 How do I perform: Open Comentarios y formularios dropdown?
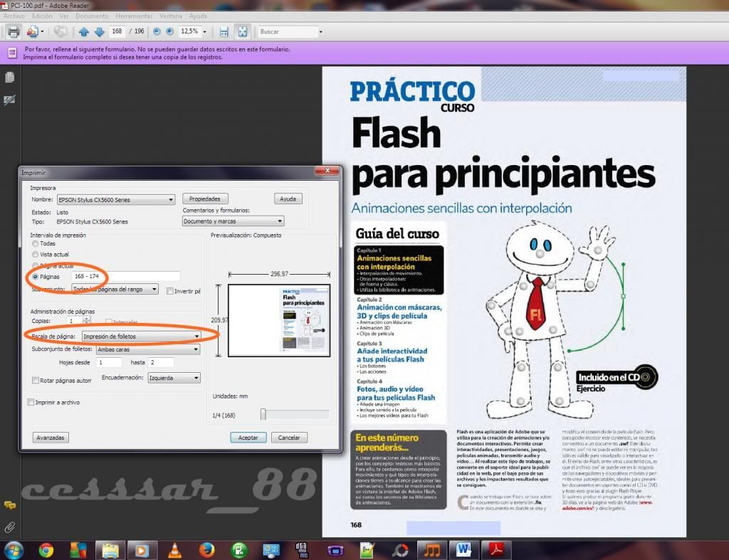point(233,221)
